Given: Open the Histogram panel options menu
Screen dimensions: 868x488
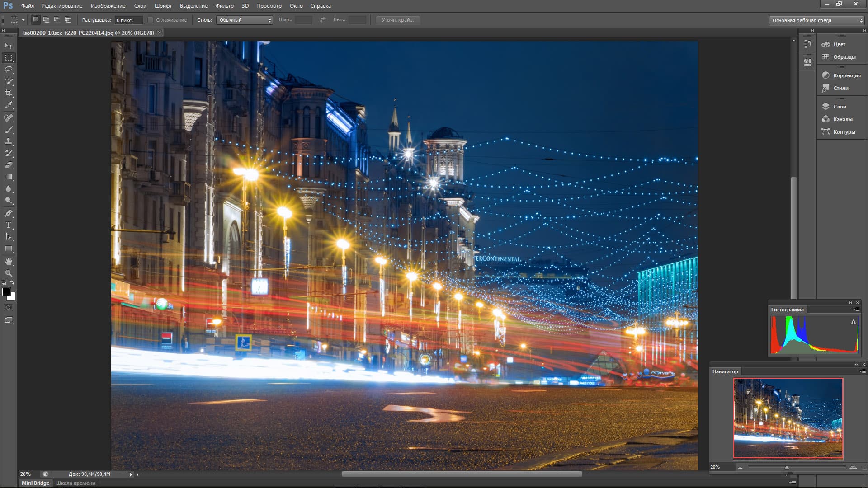Looking at the screenshot, I should click(x=856, y=310).
